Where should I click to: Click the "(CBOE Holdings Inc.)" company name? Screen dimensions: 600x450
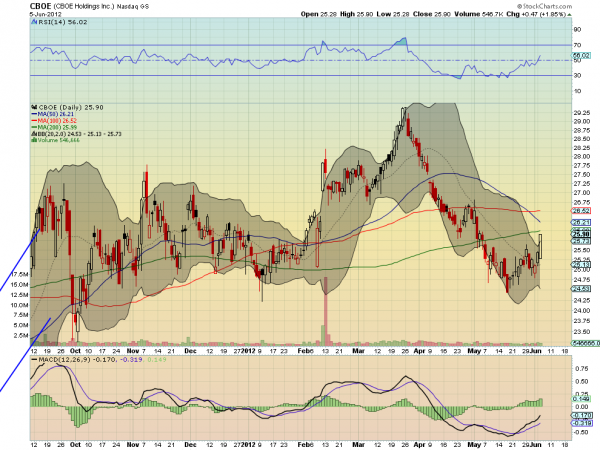[83, 7]
